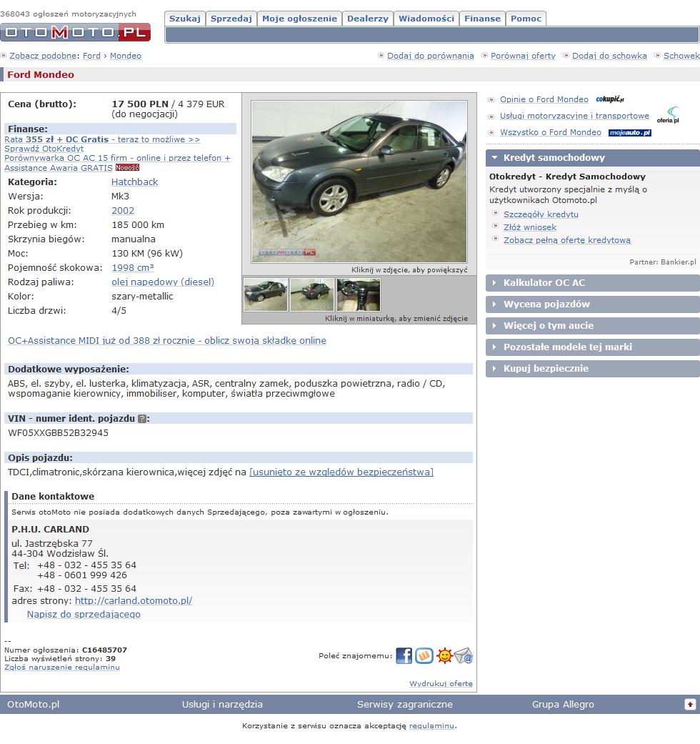Select the first car thumbnail
The height and width of the screenshot is (744, 700).
[266, 294]
